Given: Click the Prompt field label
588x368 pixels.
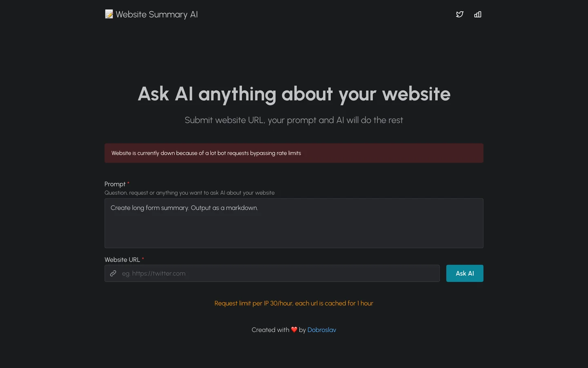Looking at the screenshot, I should pos(115,184).
